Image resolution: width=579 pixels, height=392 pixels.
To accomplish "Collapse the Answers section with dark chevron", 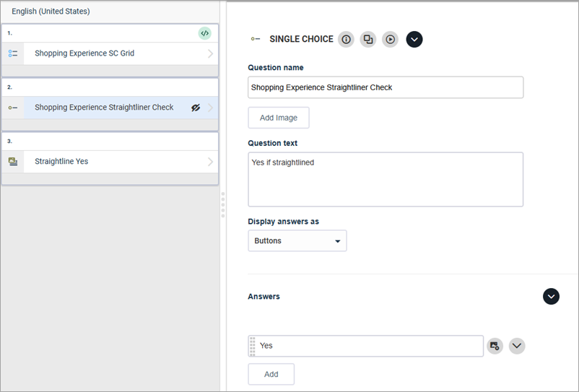I will [x=551, y=297].
